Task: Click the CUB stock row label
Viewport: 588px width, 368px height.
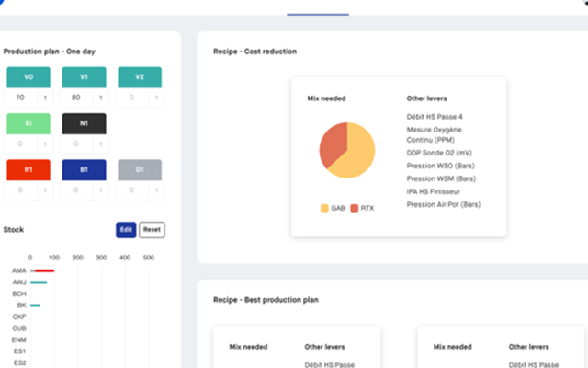Action: (x=19, y=328)
